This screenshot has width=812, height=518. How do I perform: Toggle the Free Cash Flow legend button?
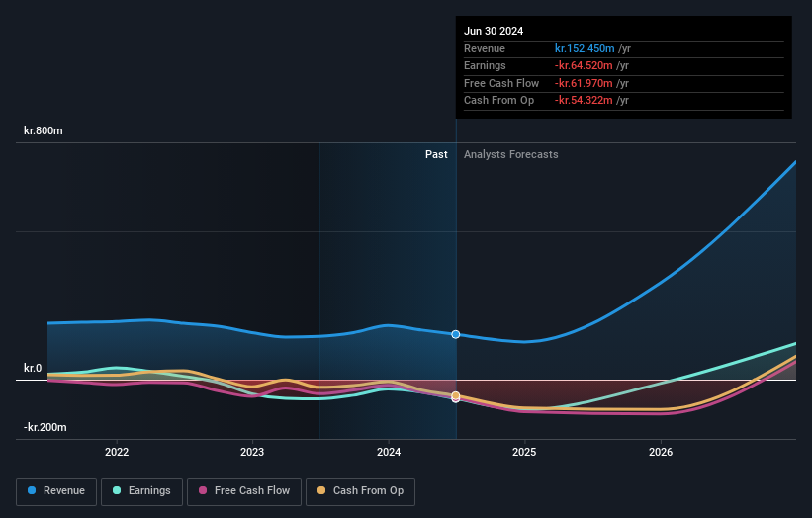tap(244, 491)
